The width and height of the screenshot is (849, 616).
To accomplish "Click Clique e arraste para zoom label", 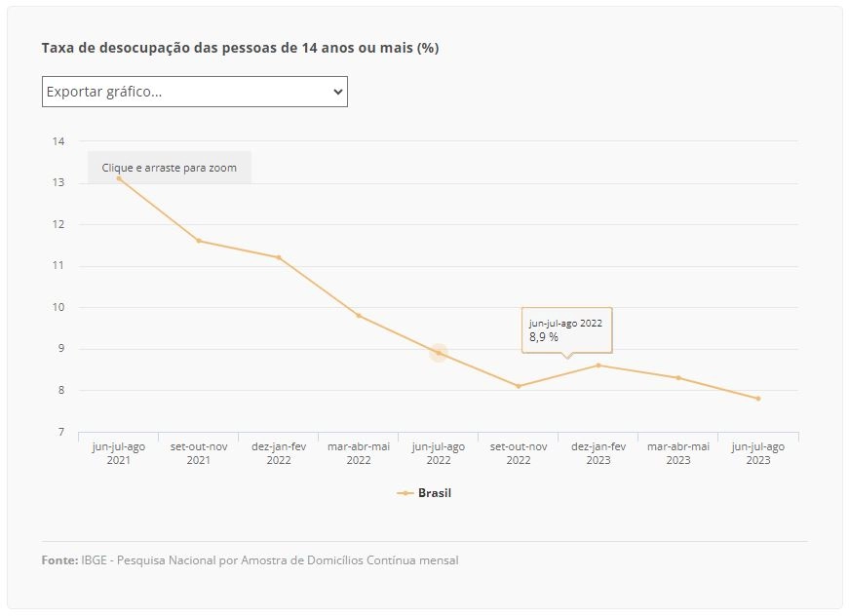I will [169, 168].
